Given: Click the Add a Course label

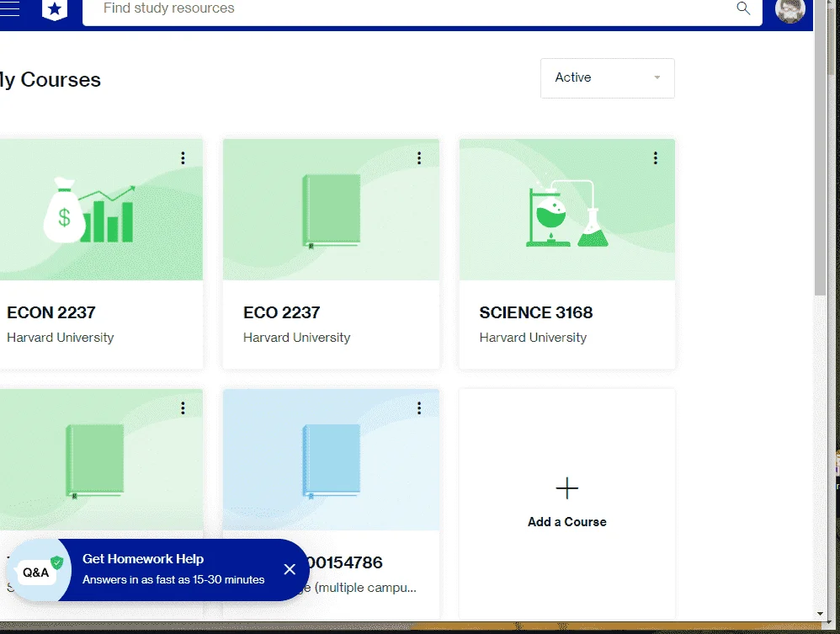Looking at the screenshot, I should pyautogui.click(x=566, y=522).
